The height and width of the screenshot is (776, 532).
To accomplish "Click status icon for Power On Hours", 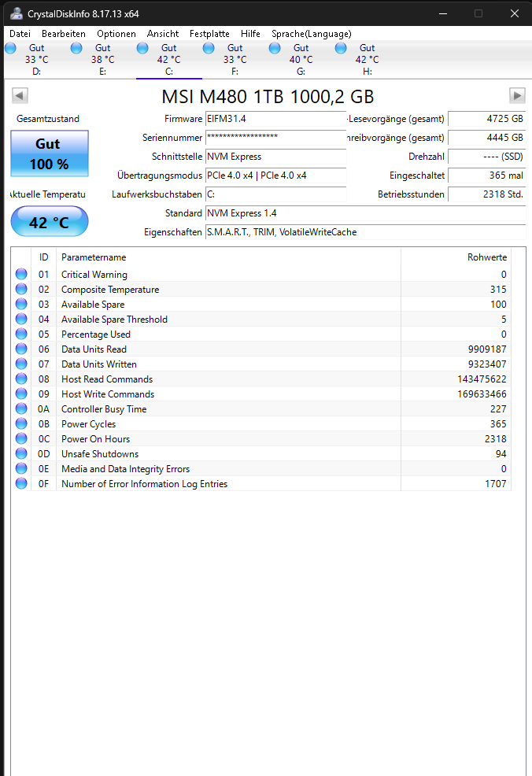I will click(x=21, y=438).
